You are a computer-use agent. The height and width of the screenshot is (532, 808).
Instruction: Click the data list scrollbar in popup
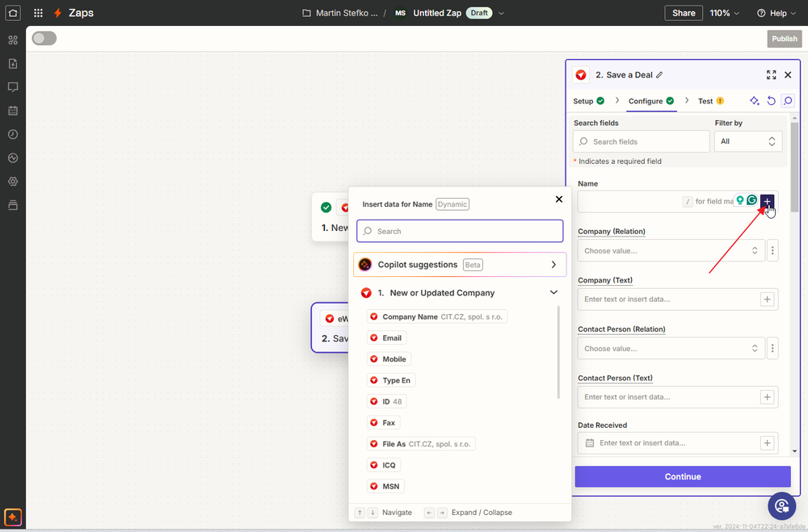pyautogui.click(x=558, y=352)
